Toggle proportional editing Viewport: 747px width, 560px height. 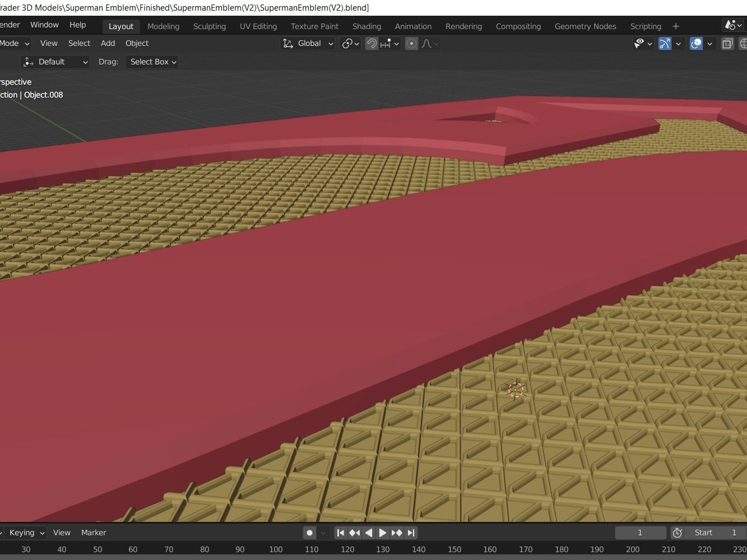point(411,43)
